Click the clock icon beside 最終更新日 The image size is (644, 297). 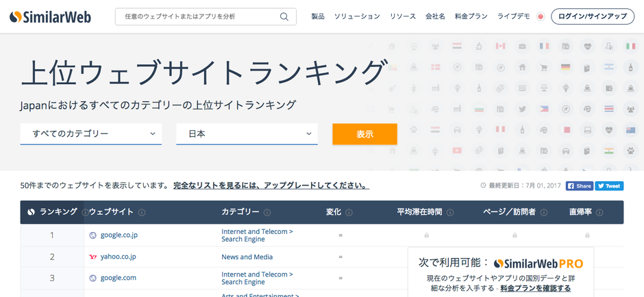pos(484,186)
